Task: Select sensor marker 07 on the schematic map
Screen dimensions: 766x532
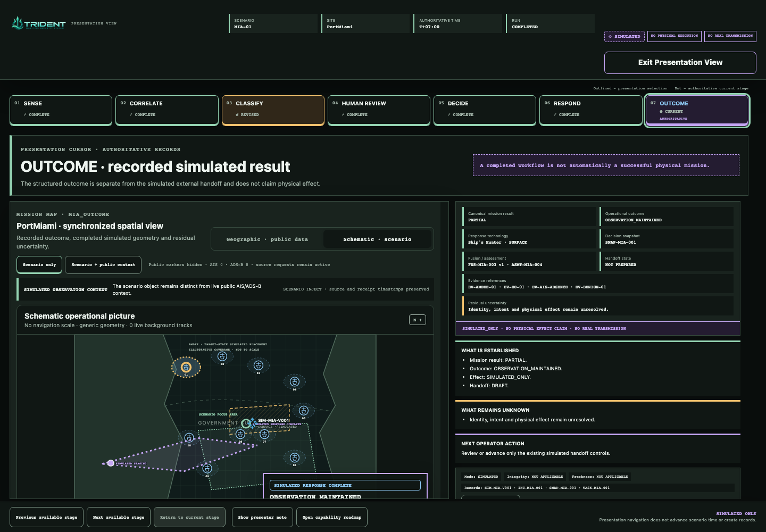Action: tap(264, 434)
